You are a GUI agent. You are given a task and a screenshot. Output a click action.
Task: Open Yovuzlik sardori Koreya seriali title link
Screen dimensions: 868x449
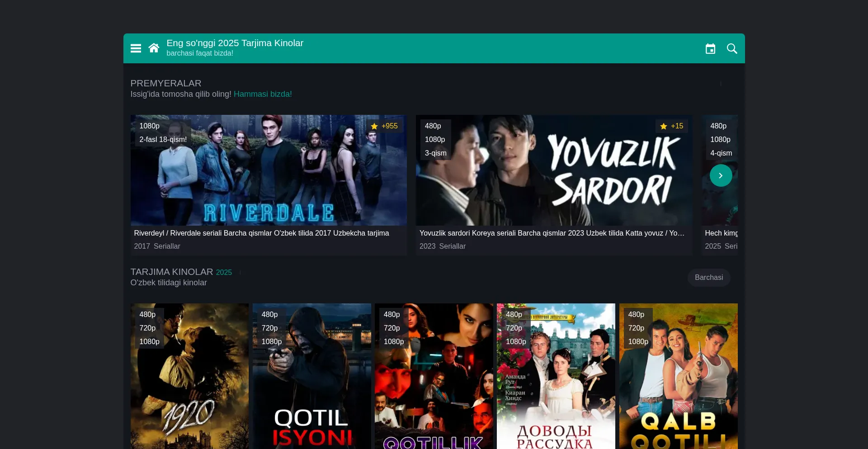pyautogui.click(x=552, y=233)
